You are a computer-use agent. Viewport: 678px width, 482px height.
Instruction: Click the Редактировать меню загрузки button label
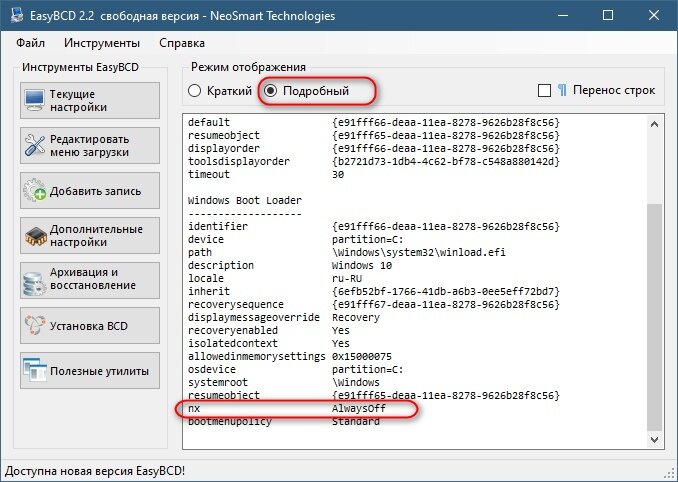[90, 146]
